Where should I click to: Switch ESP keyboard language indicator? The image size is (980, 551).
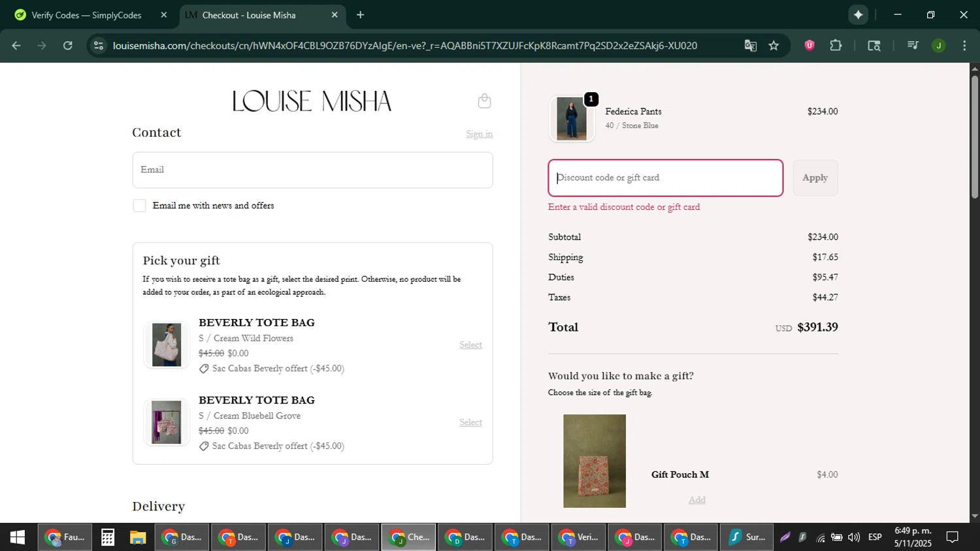pyautogui.click(x=875, y=537)
